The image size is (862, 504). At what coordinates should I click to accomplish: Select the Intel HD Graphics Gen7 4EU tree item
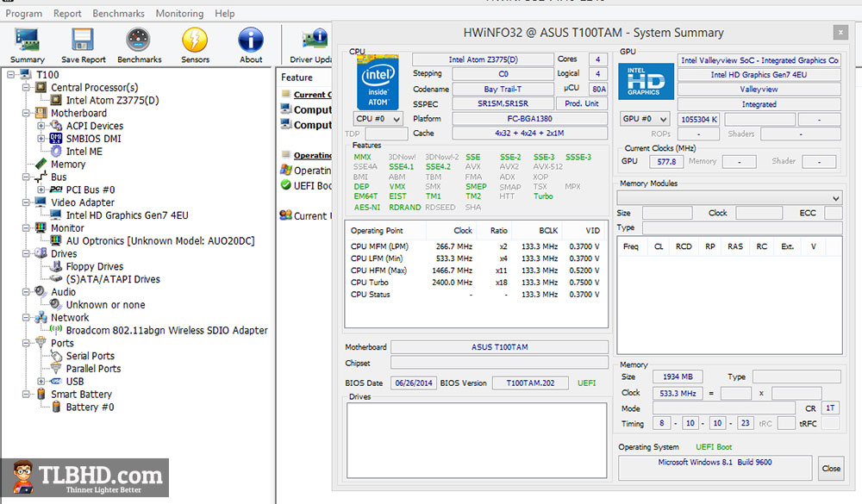(127, 215)
